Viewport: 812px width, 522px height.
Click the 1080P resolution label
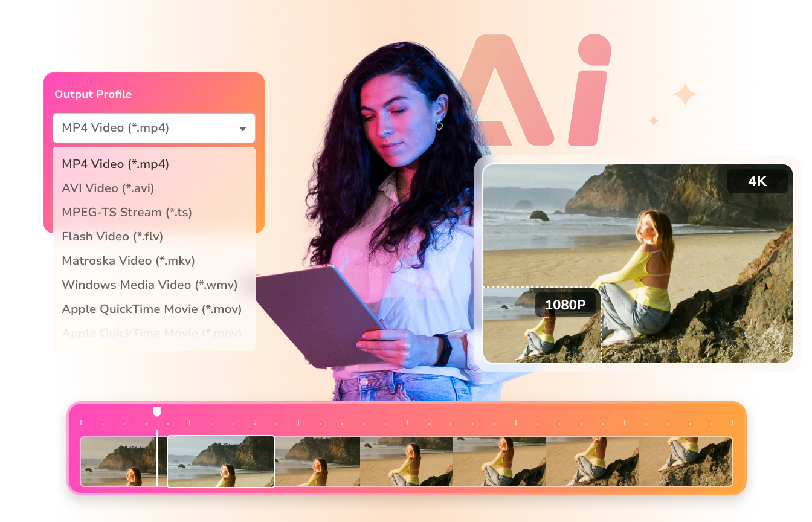[x=566, y=304]
